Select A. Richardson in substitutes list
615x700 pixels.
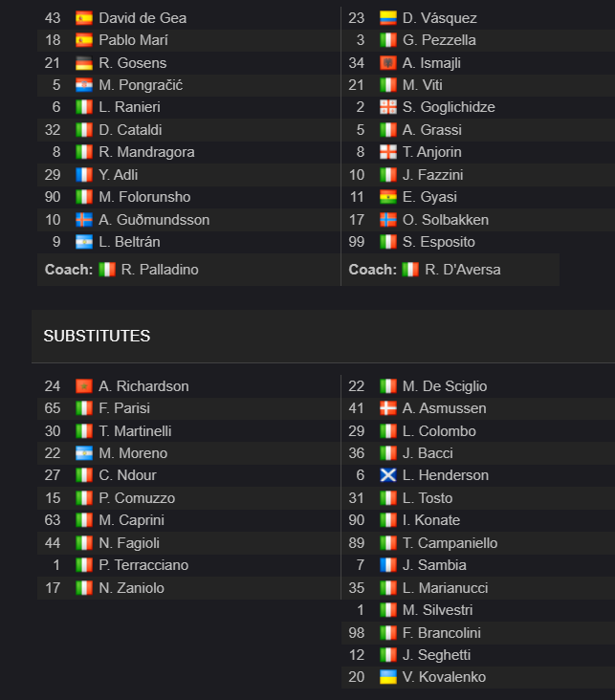click(x=143, y=386)
